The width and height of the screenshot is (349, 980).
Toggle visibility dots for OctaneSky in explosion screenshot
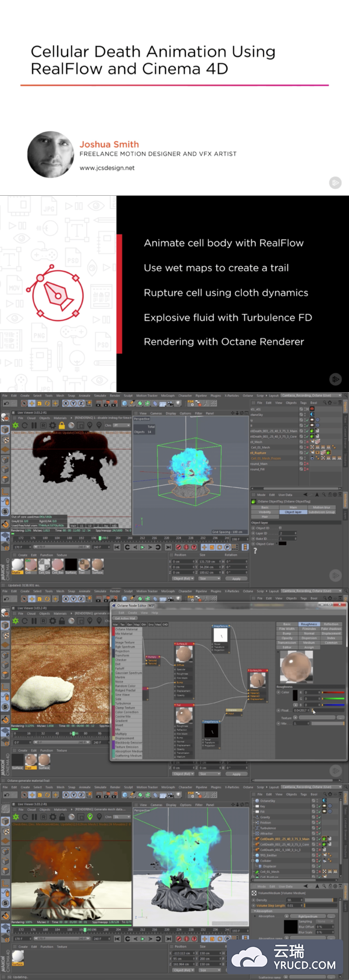click(x=317, y=800)
